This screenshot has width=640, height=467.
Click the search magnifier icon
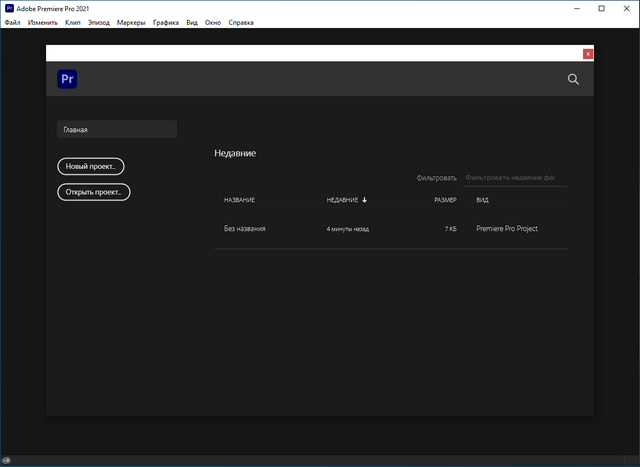[573, 79]
